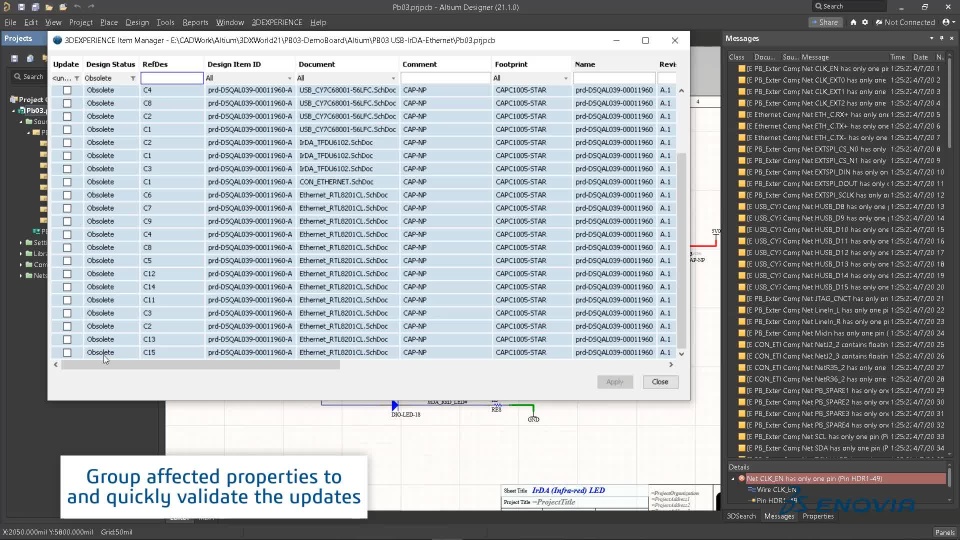Click the 3DEXPERIENCE Item Manager dialog icon
The width and height of the screenshot is (960, 540).
[58, 40]
